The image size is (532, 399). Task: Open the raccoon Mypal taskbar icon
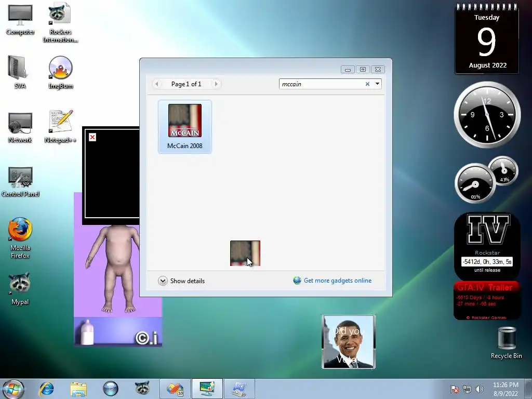coord(142,388)
